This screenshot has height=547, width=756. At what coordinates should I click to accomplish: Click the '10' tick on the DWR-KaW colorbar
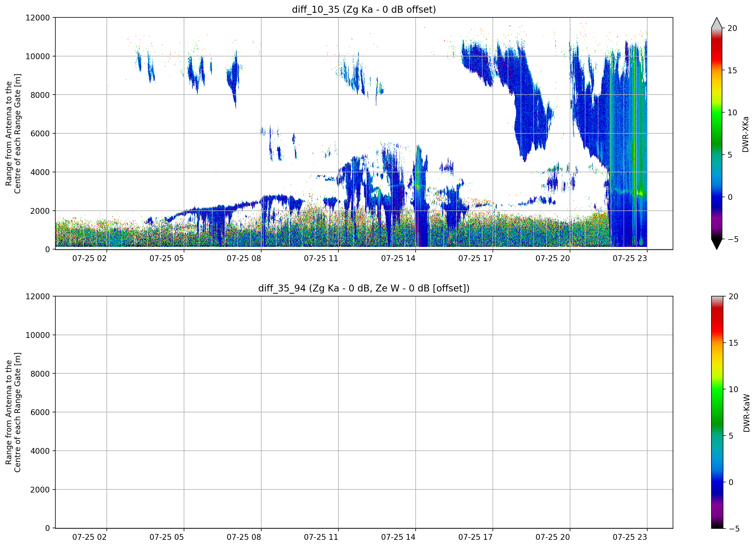(x=733, y=389)
